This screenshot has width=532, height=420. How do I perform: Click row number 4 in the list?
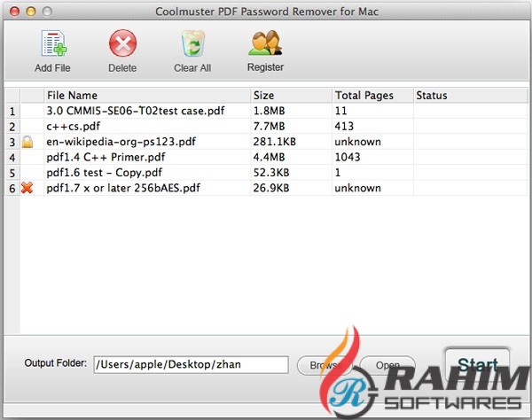(12, 158)
